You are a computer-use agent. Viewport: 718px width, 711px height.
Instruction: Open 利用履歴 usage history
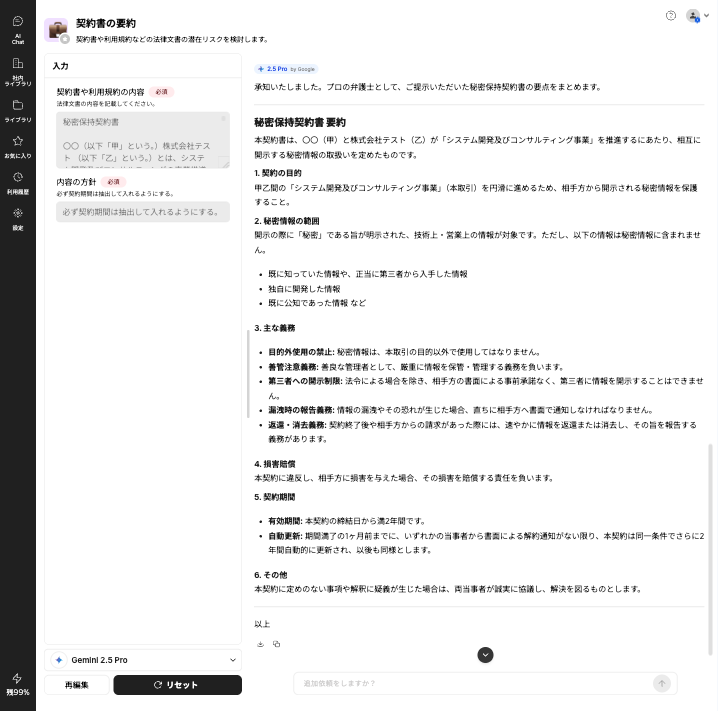pos(18,182)
